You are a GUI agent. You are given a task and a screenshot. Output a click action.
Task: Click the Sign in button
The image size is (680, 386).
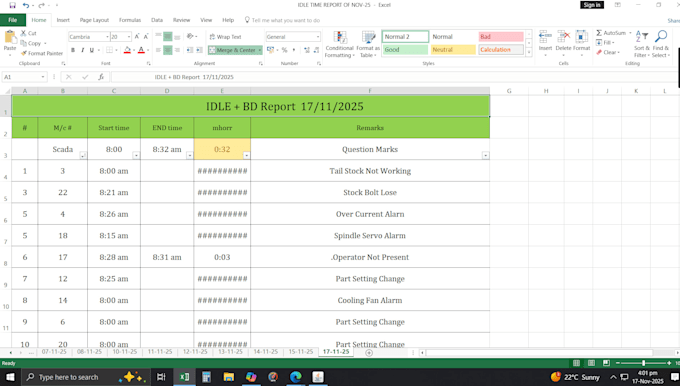592,5
